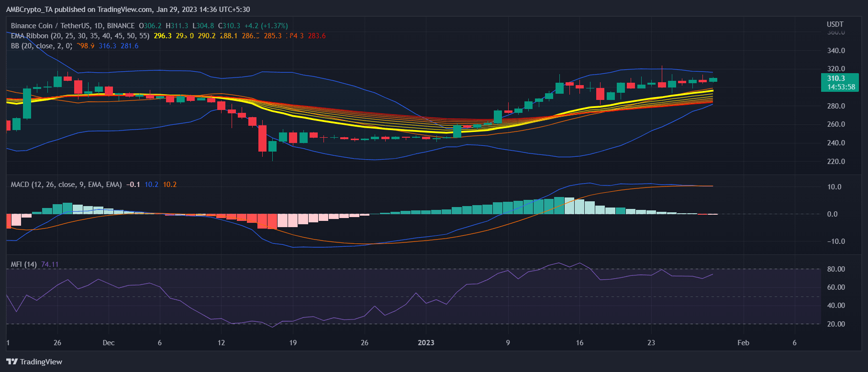
Task: Click the 240.0 price axis level
Action: click(836, 143)
